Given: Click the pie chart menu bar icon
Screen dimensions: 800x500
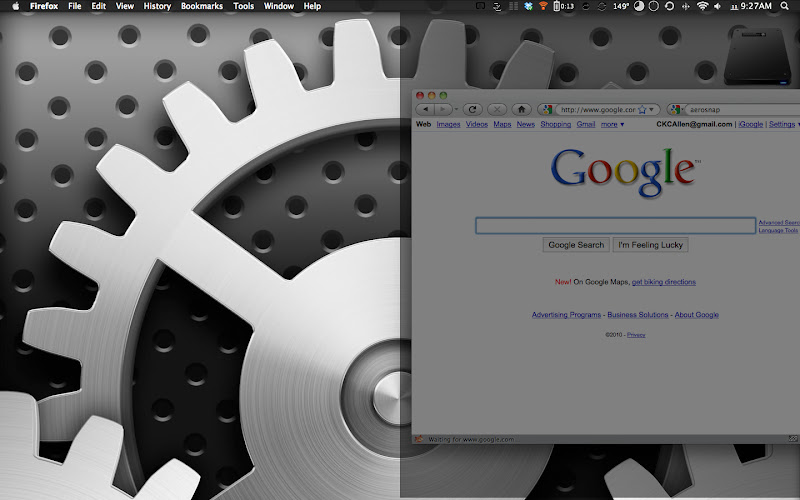Looking at the screenshot, I should [639, 6].
